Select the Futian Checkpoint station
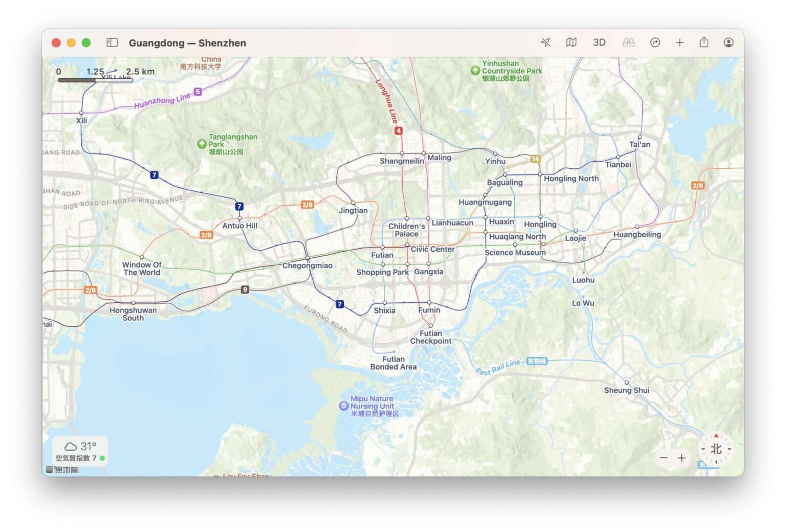The image size is (786, 532). click(430, 325)
